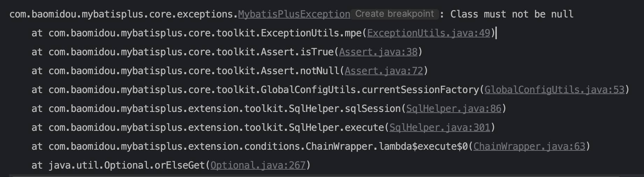Jump to the ChainWrapper.java:63 link
Image resolution: width=644 pixels, height=177 pixels.
[529, 147]
